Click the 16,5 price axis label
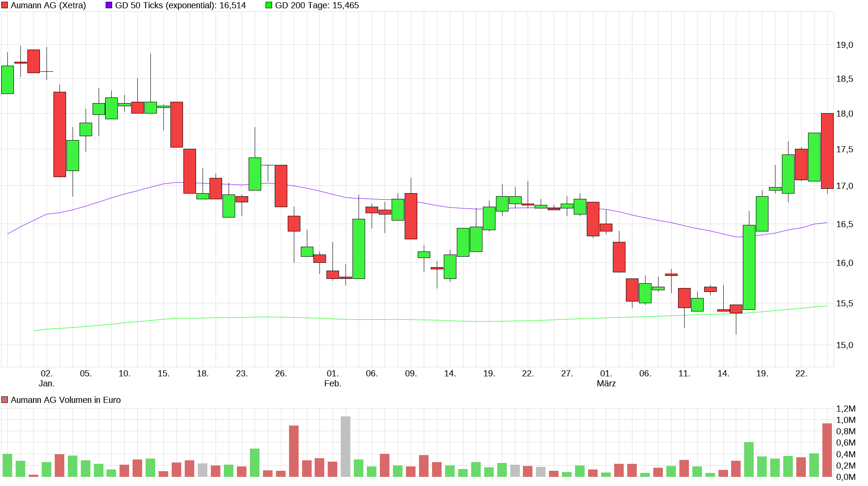This screenshot has height=486, width=868. (845, 224)
